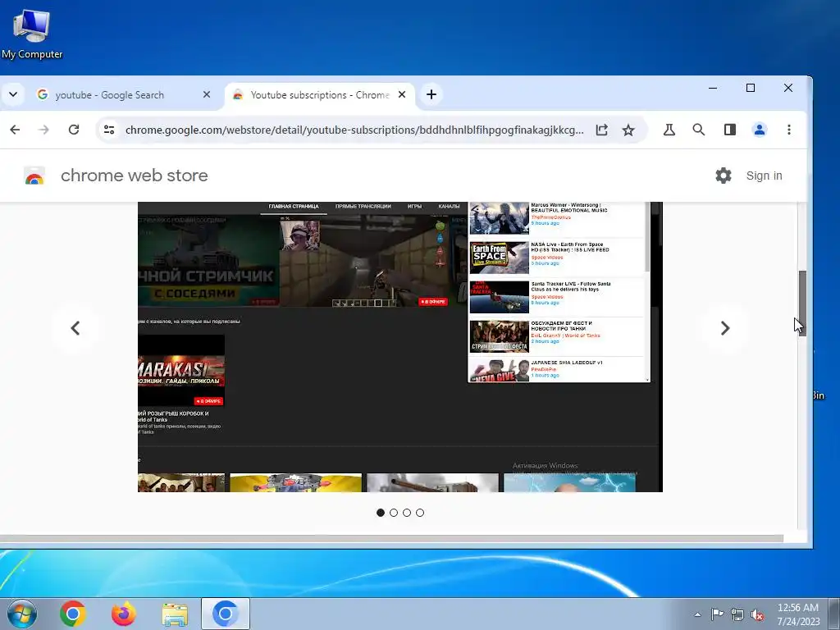Close the Youtube subscriptions tab
Screen dimensions: 840x630
click(402, 95)
